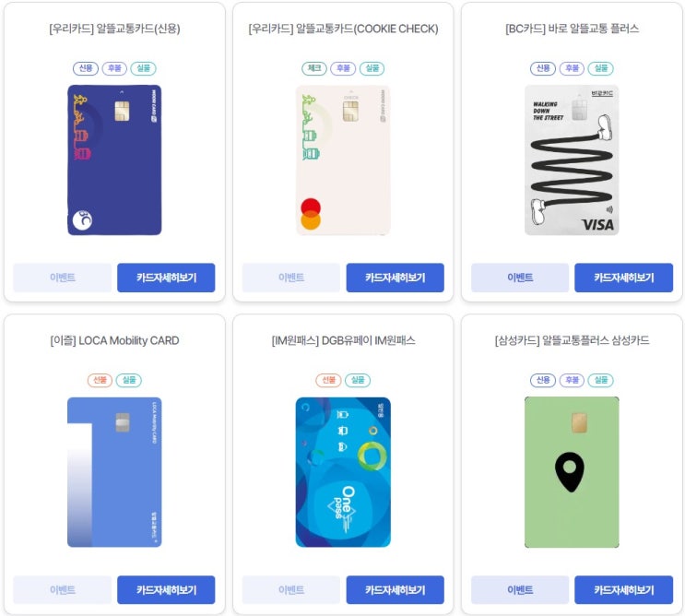685x616 pixels.
Task: Select the navy 우리카드 credit card image
Action: [x=114, y=160]
